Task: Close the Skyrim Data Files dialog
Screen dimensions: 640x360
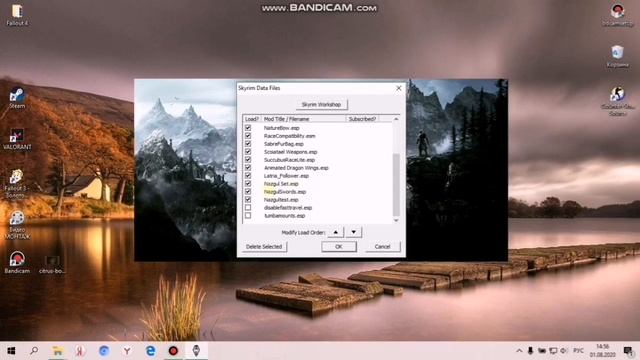Action: pos(398,88)
